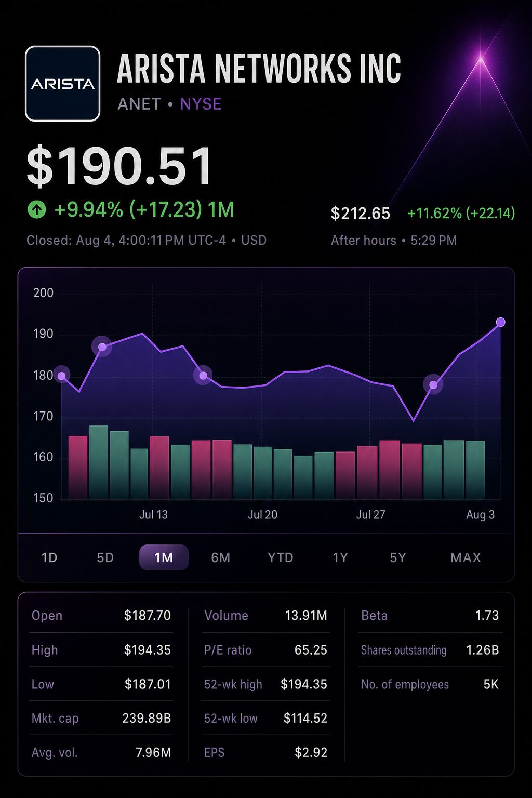The height and width of the screenshot is (798, 532).
Task: Click the +11.62% (+22.14) after-hours change
Action: 461,214
